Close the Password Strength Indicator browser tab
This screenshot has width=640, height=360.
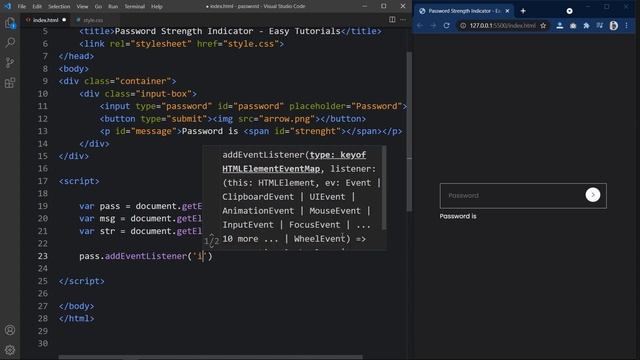click(x=507, y=11)
